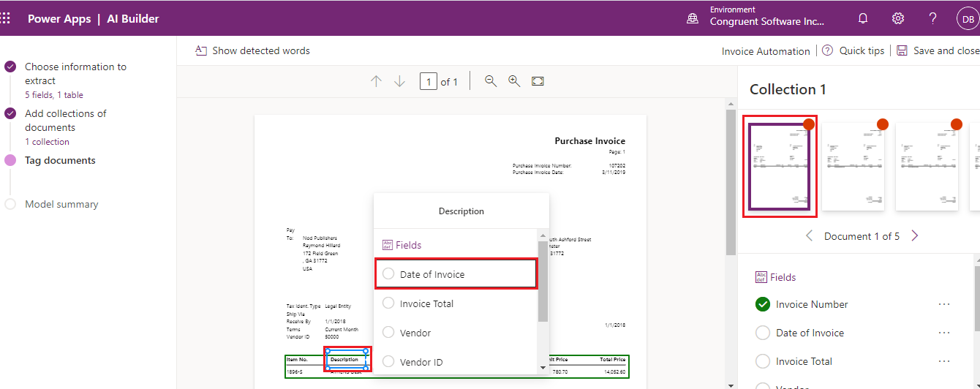Zoom in on the document
980x389 pixels.
coord(514,81)
